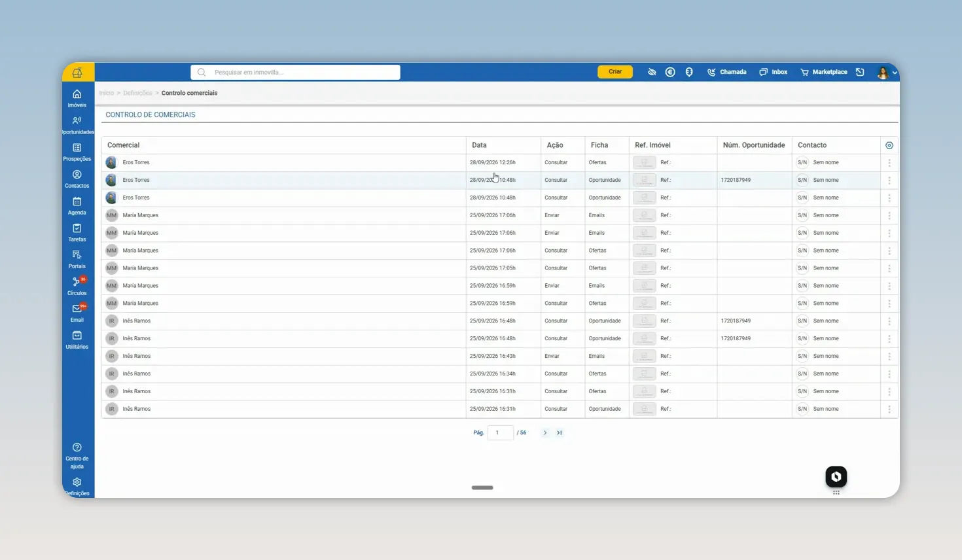962x560 pixels.
Task: Click the Pesquisar em imovilla search box
Action: pyautogui.click(x=295, y=72)
